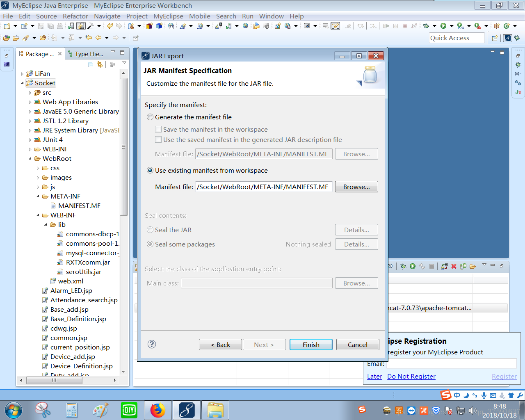Click Browse next to existing manifest file
Screen dimensions: 525x420
pos(356,187)
